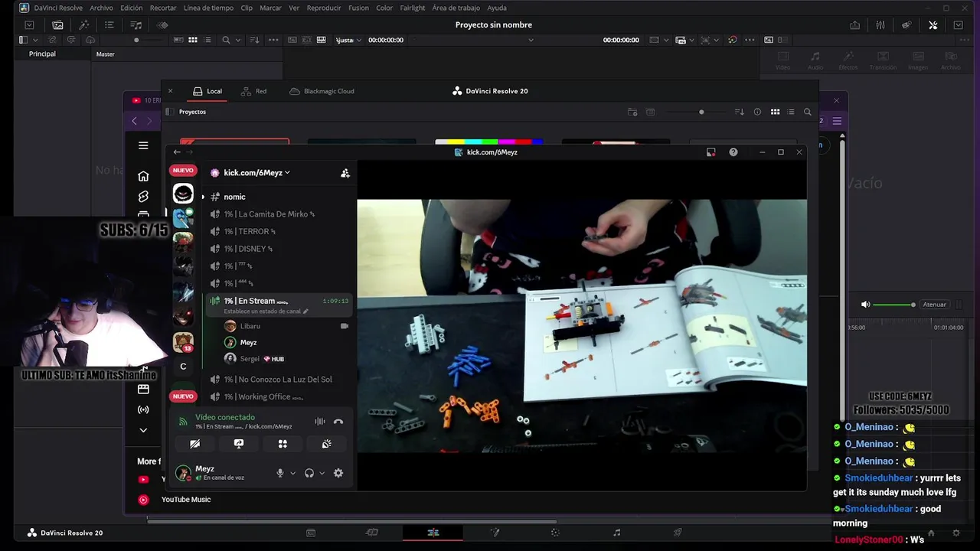The width and height of the screenshot is (980, 551).
Task: Open the Edit Index list icon
Action: point(110,25)
